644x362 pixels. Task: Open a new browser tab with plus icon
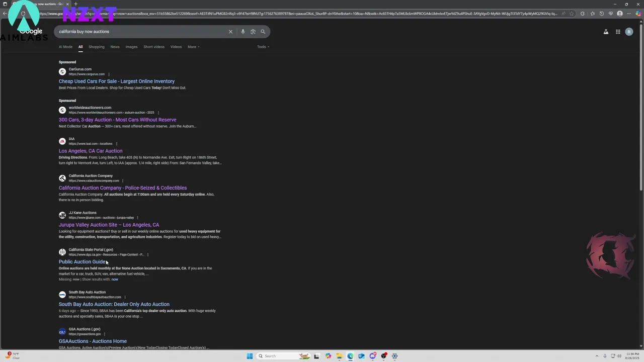pos(75,4)
